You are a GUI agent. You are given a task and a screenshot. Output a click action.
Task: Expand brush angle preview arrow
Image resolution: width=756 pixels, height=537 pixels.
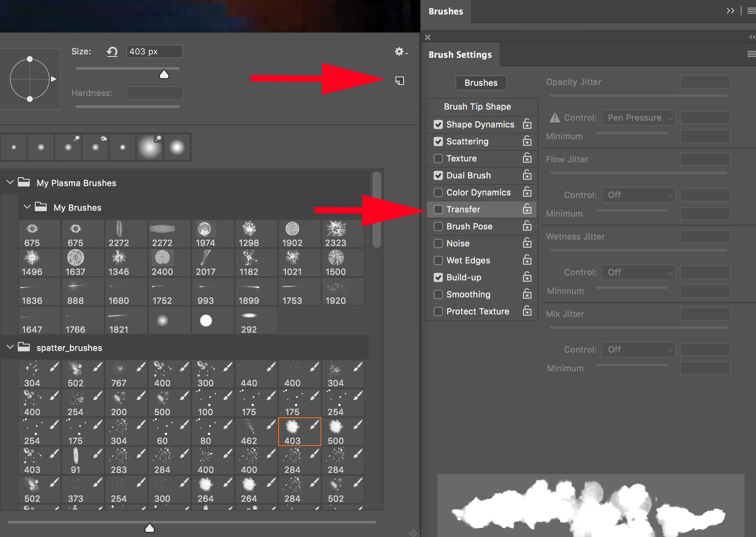click(54, 79)
